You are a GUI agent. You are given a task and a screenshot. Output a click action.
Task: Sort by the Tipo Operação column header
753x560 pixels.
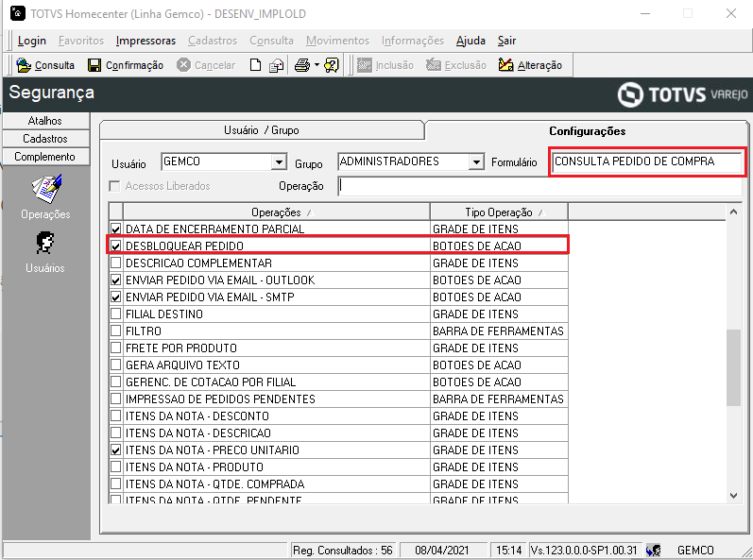499,212
